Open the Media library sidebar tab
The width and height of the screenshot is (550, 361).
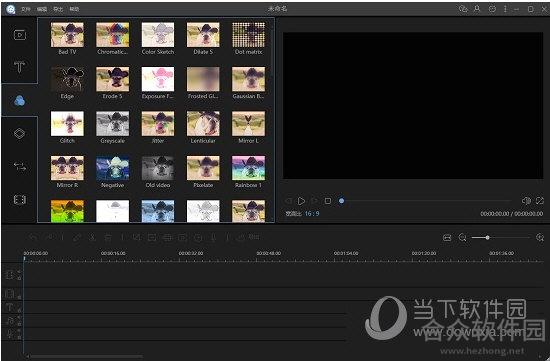pyautogui.click(x=20, y=35)
